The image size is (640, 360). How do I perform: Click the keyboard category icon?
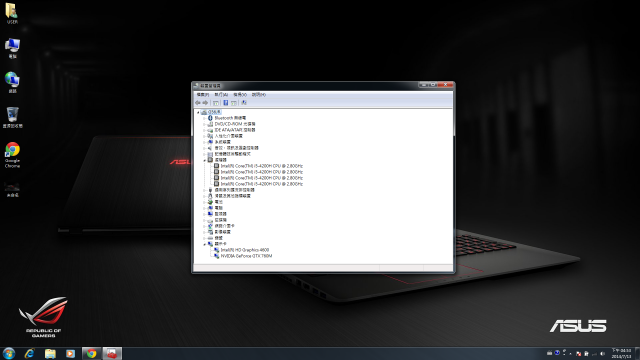pos(210,238)
